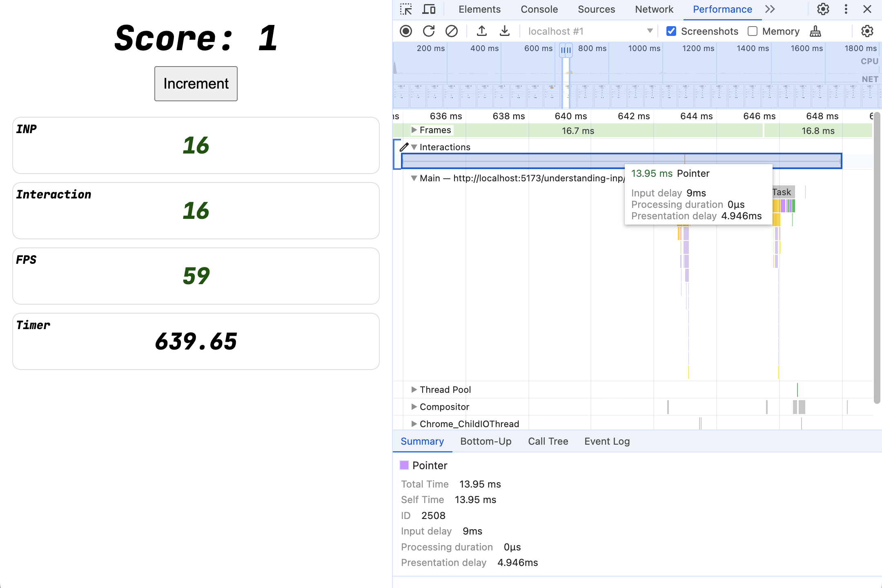The height and width of the screenshot is (588, 882).
Task: Click the clear performance recordings icon
Action: pyautogui.click(x=452, y=31)
